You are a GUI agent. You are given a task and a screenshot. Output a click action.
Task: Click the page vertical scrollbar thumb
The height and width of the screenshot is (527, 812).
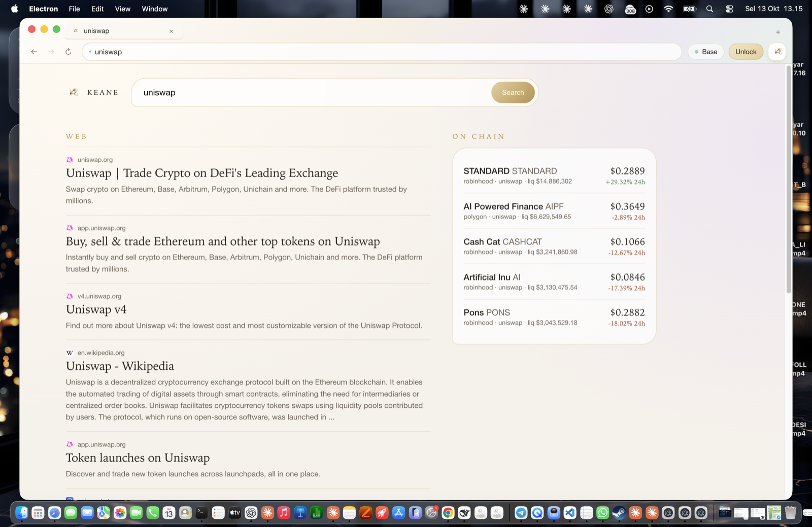coord(789,179)
